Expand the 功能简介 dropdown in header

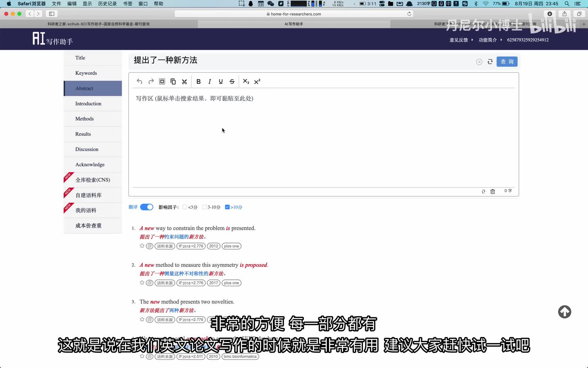point(490,40)
